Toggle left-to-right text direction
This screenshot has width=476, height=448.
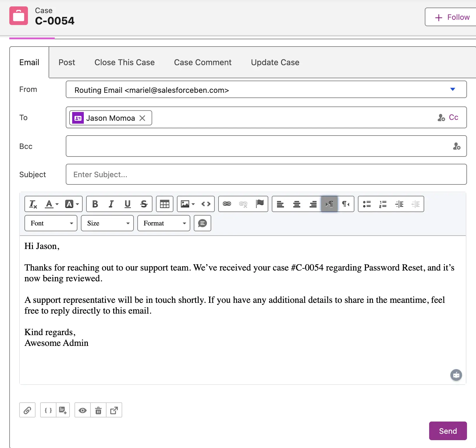[x=329, y=204]
